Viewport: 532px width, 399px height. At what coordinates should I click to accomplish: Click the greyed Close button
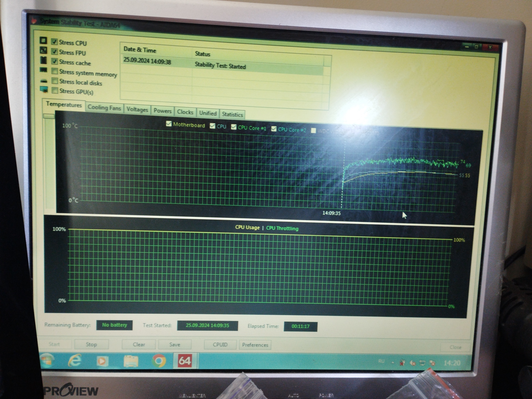tap(455, 347)
